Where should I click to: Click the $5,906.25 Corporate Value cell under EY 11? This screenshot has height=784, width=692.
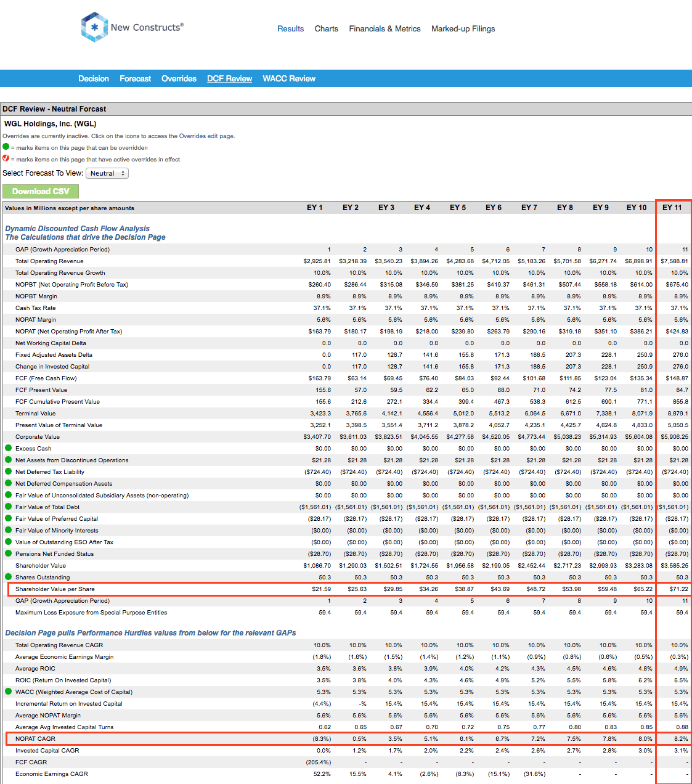[675, 436]
